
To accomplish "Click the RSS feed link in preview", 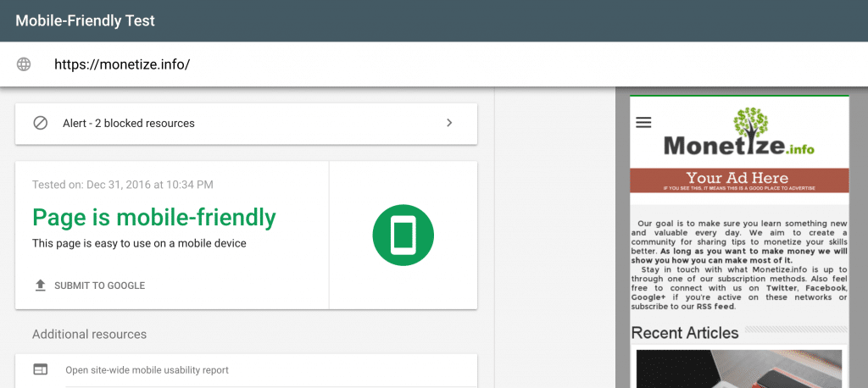I will coord(715,306).
